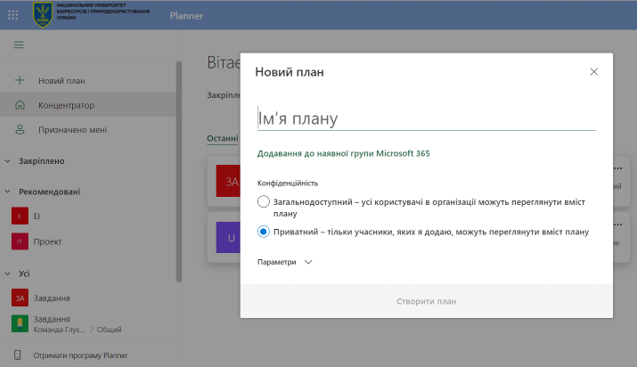Image resolution: width=637 pixels, height=367 pixels.
Task: Click the person icon for Призначено мені
Action: [20, 130]
